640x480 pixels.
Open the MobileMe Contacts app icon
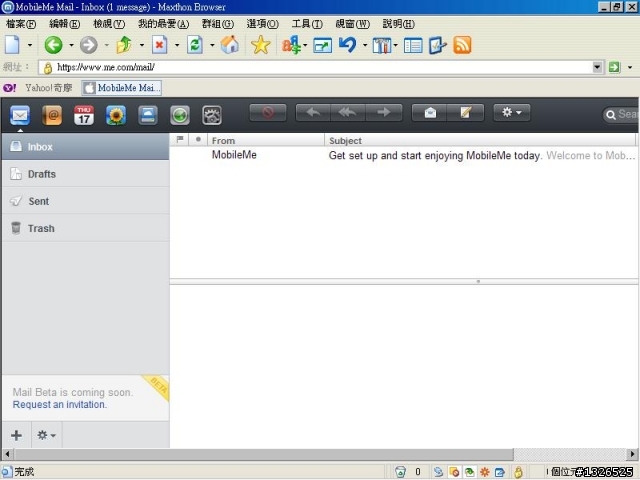pyautogui.click(x=52, y=116)
